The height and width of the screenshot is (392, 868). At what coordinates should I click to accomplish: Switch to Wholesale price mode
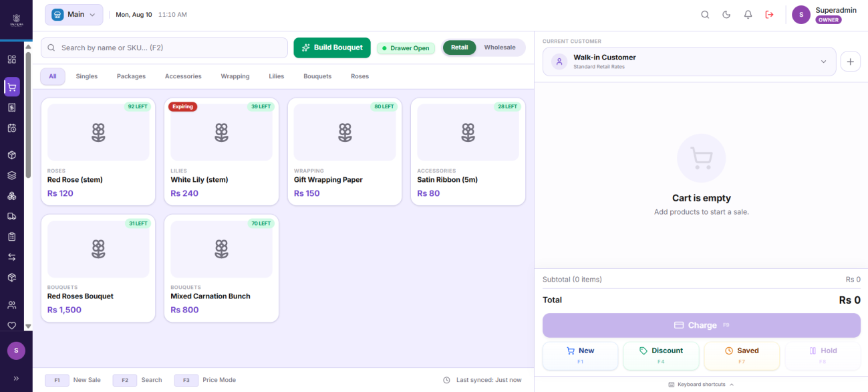tap(500, 47)
